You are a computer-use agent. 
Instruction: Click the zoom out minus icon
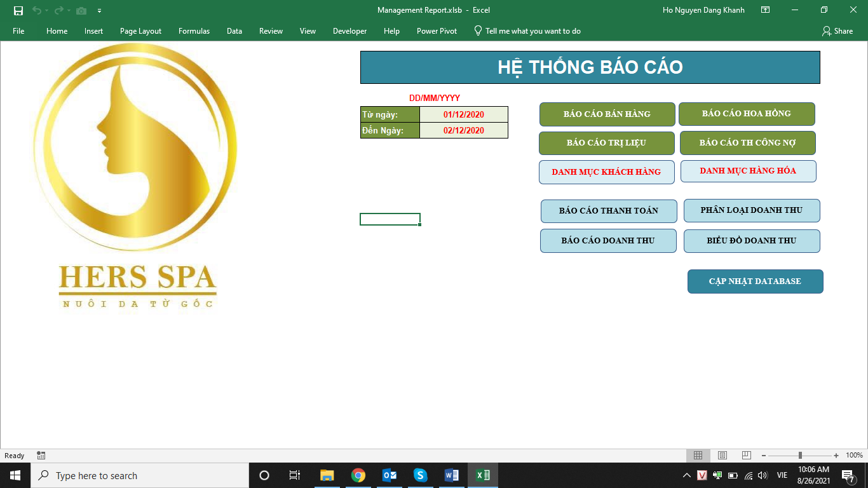tap(764, 456)
